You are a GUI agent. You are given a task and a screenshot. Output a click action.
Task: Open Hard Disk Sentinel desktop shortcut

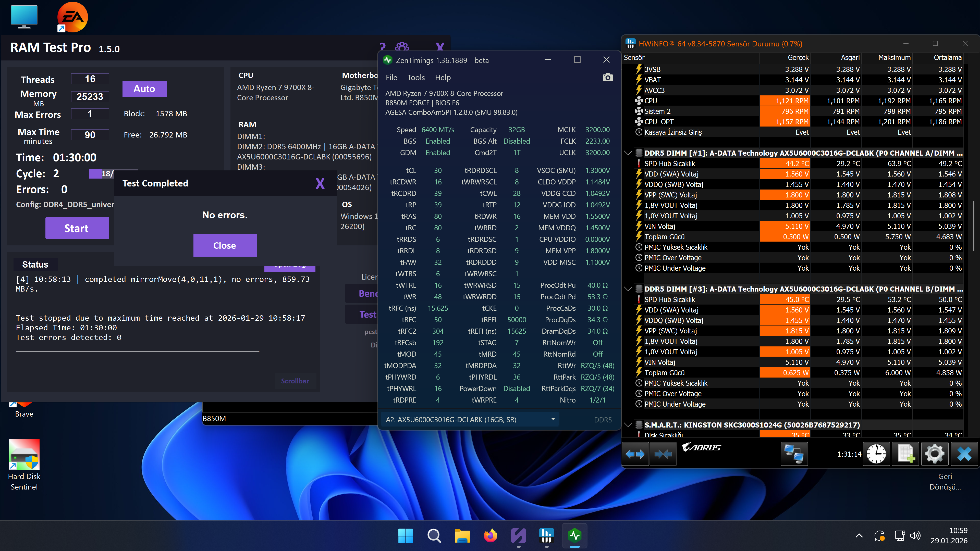pyautogui.click(x=24, y=465)
